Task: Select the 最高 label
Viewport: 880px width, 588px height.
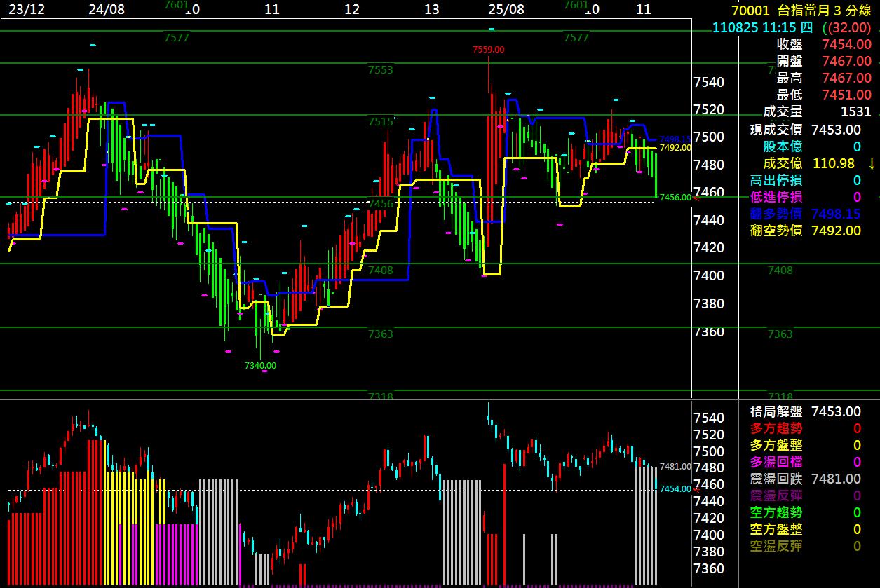Action: click(789, 78)
